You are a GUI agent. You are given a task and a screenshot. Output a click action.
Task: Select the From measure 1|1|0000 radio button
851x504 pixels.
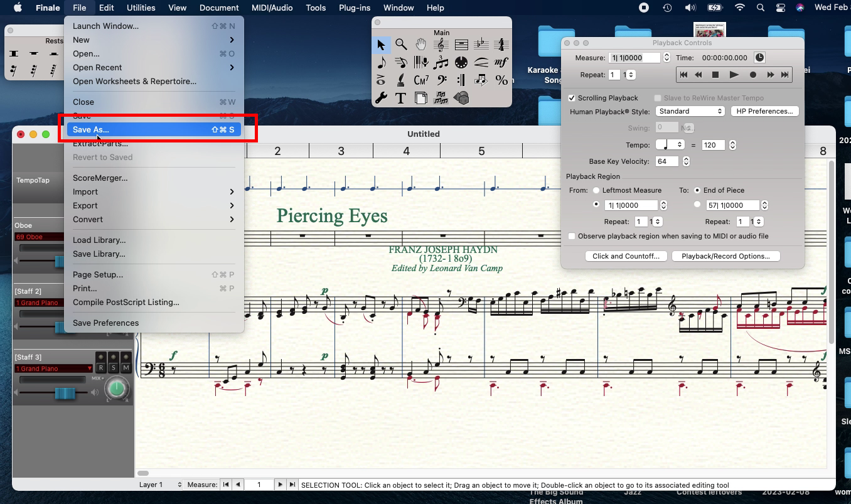596,205
